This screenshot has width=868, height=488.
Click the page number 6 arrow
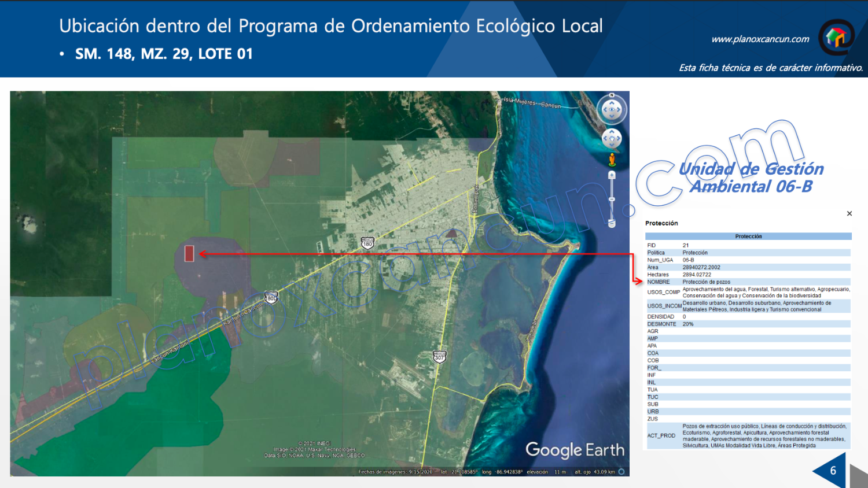pos(831,471)
